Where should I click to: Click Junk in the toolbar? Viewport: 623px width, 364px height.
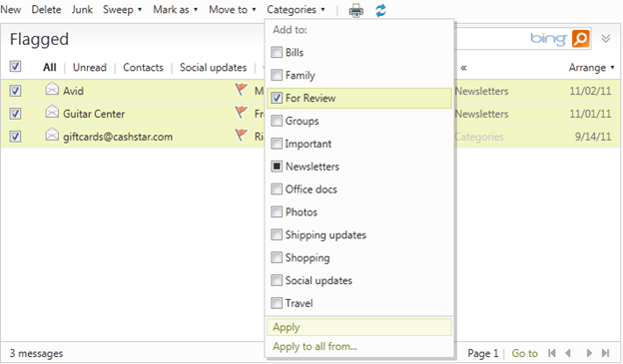[82, 10]
